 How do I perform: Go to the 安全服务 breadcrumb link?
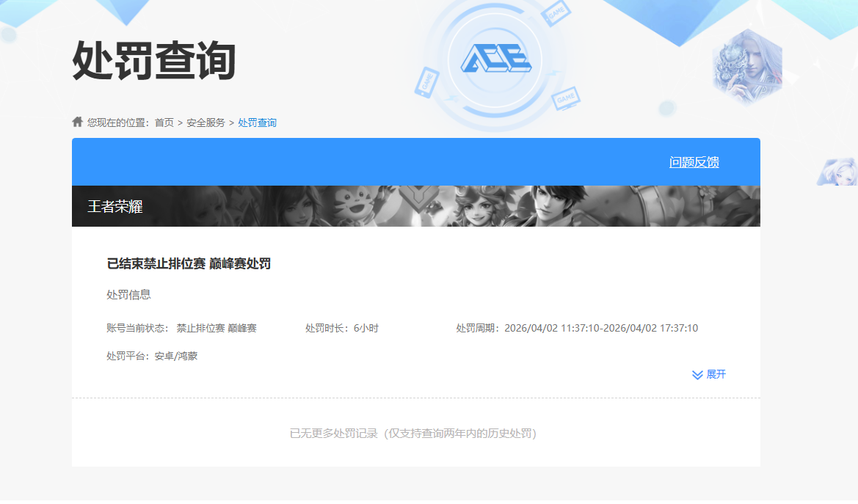tap(206, 123)
